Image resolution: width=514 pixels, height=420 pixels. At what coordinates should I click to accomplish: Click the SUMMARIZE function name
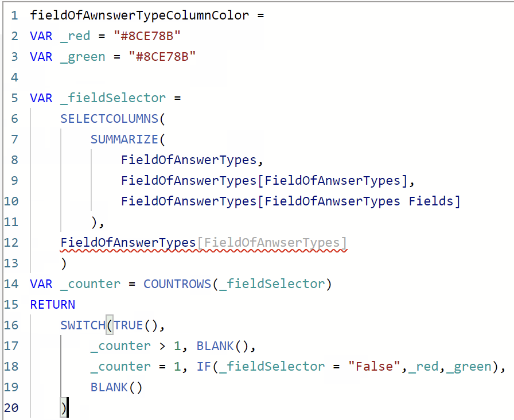[x=124, y=139]
